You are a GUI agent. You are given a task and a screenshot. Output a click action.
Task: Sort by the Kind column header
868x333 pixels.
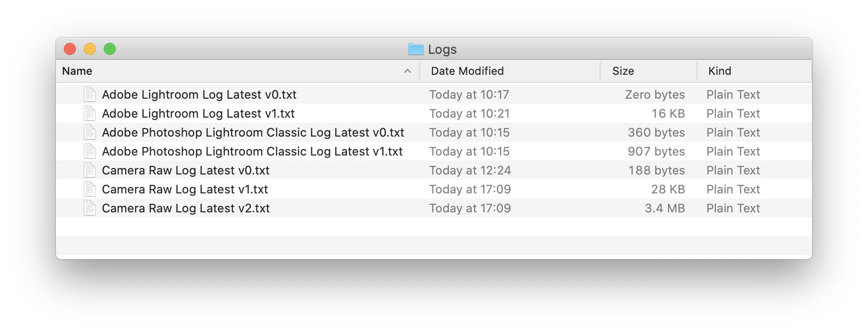tap(754, 71)
